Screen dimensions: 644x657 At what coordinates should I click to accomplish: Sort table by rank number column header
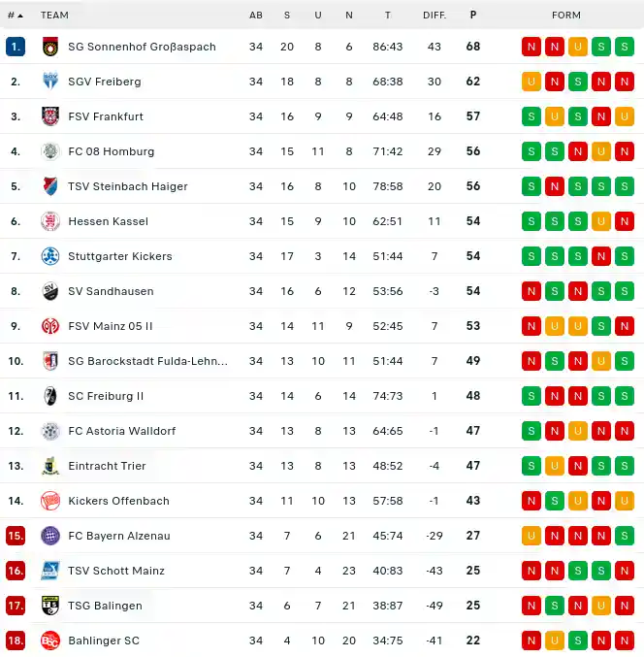[16, 16]
